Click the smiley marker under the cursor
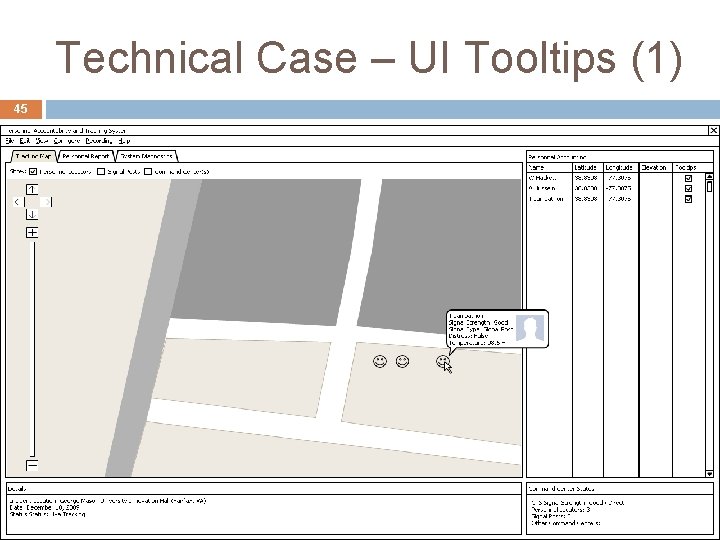Viewport: 720px width, 540px height. click(x=443, y=361)
